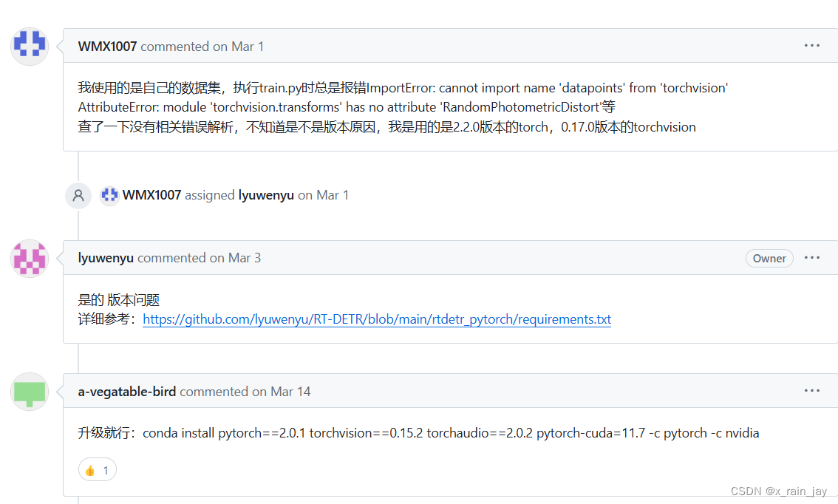Open the kebab menu on lyuwenyu's comment
The height and width of the screenshot is (504, 838).
point(812,257)
